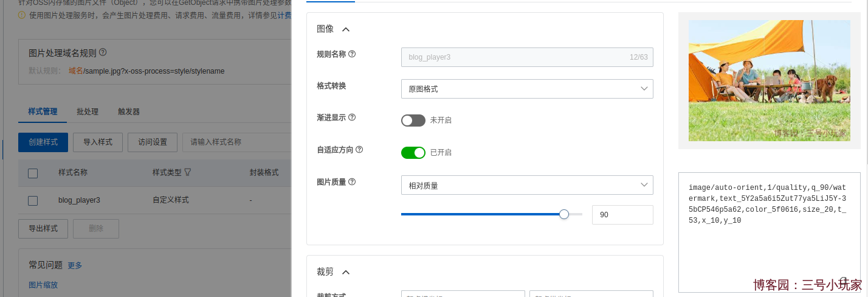
Task: Click the orange warning info icon
Action: coord(22,15)
